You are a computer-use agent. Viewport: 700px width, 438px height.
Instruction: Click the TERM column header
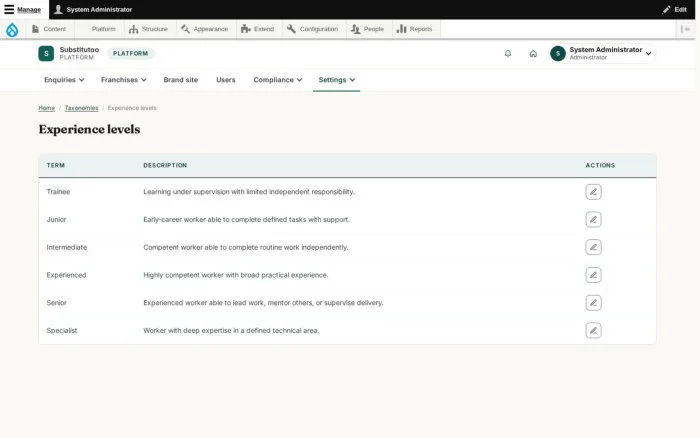[x=56, y=165]
